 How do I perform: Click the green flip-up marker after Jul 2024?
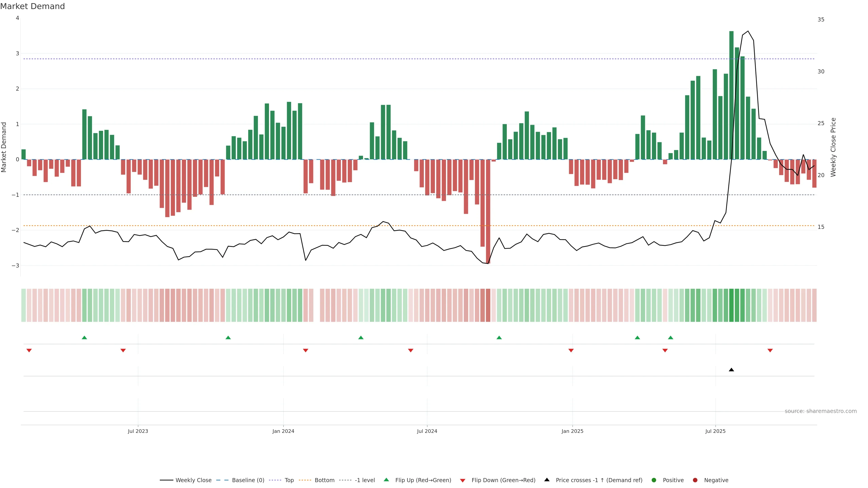click(499, 338)
